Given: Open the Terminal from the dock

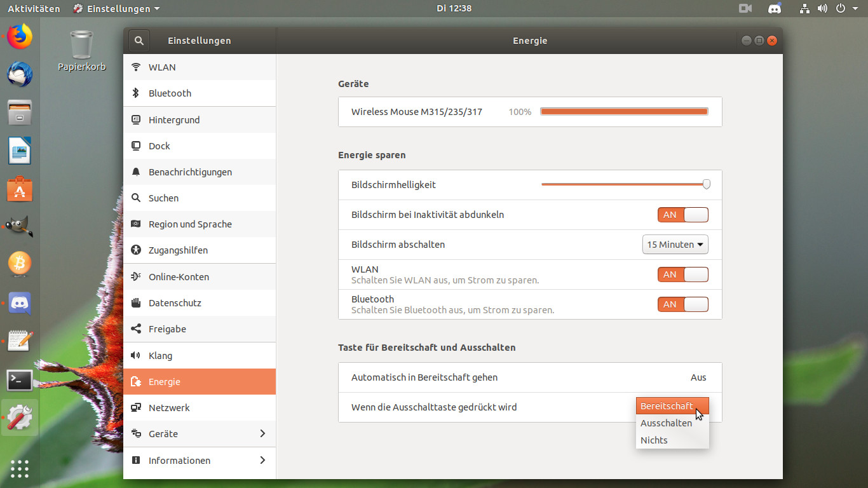Looking at the screenshot, I should 20,380.
